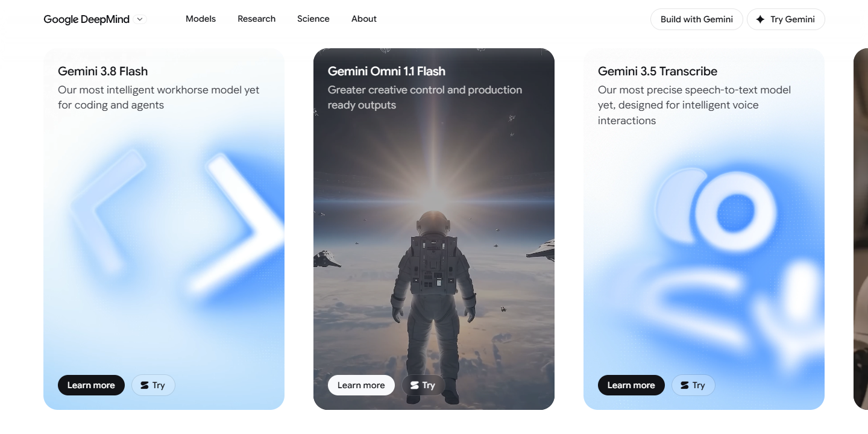Open the Gemini Omni 1.1 Flash title
The width and height of the screenshot is (868, 434).
[386, 71]
